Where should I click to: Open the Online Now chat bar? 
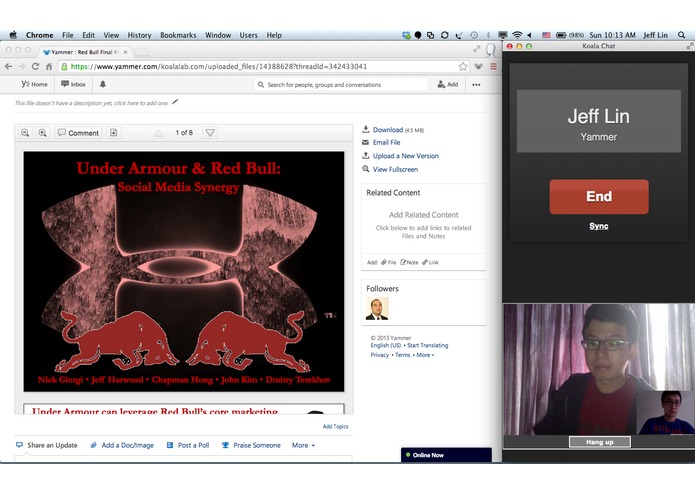point(446,455)
